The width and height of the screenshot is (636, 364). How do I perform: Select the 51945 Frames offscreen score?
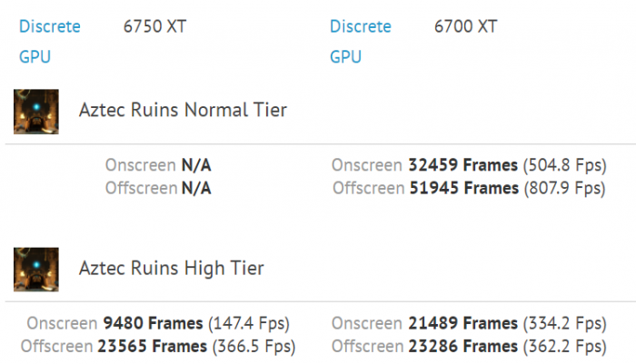coord(462,188)
